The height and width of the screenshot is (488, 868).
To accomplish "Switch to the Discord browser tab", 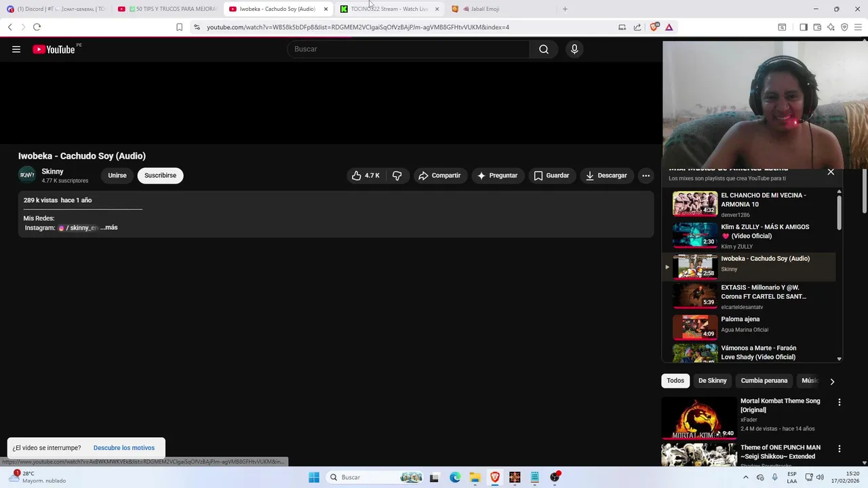I will pyautogui.click(x=57, y=9).
